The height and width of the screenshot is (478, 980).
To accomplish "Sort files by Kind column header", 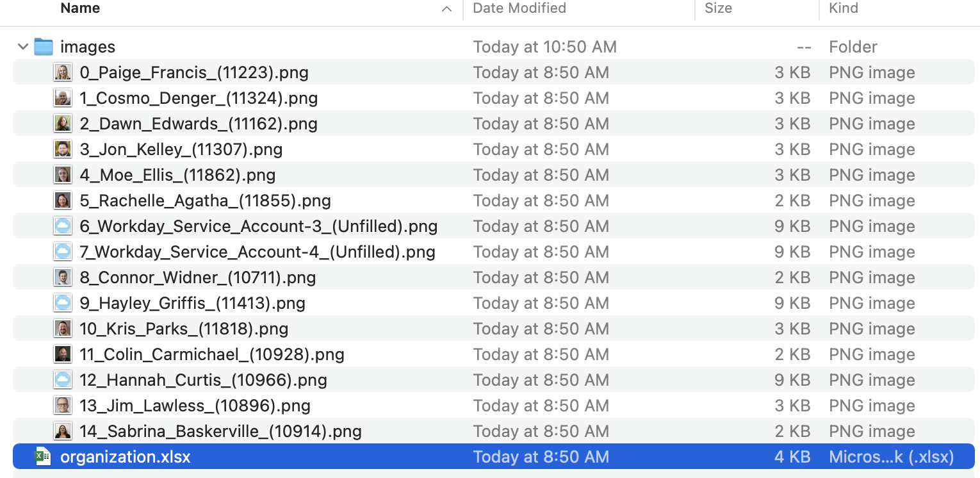I will pyautogui.click(x=843, y=8).
